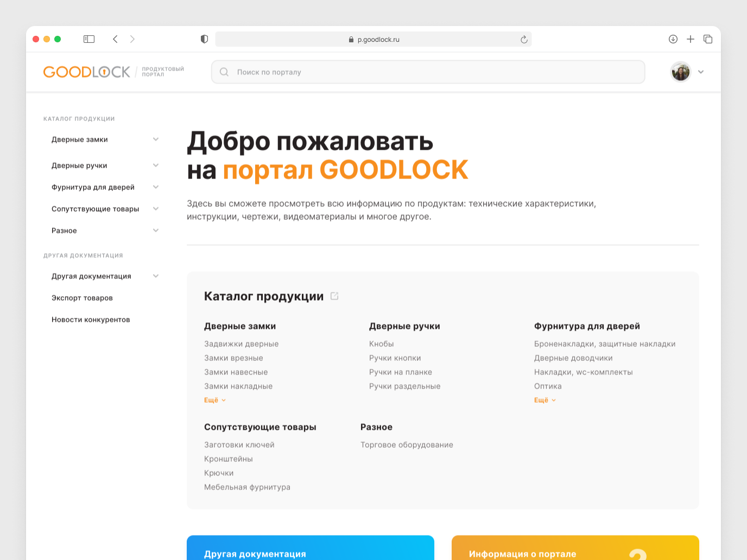The height and width of the screenshot is (560, 747).
Task: Open Дверные ручки catalog heading
Action: click(404, 326)
